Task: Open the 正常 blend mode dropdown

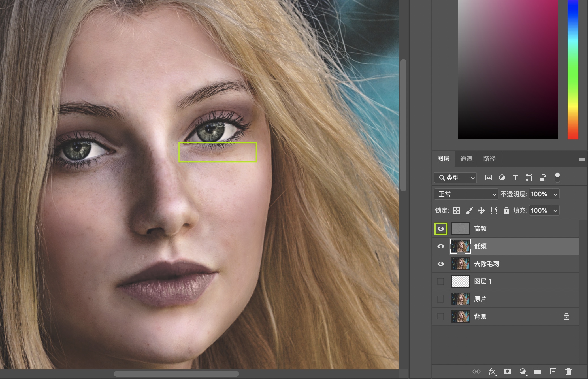Action: [x=466, y=194]
